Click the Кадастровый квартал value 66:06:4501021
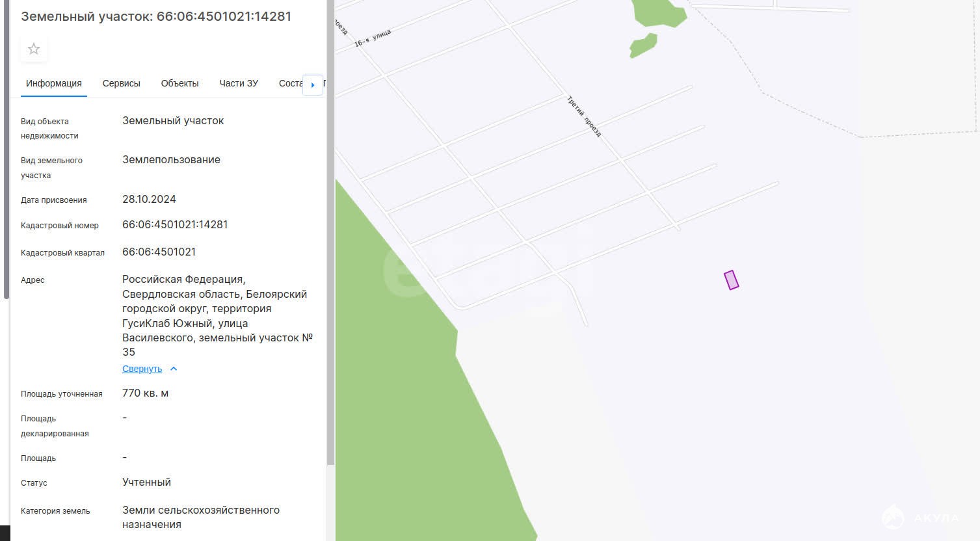The width and height of the screenshot is (980, 541). pyautogui.click(x=159, y=252)
